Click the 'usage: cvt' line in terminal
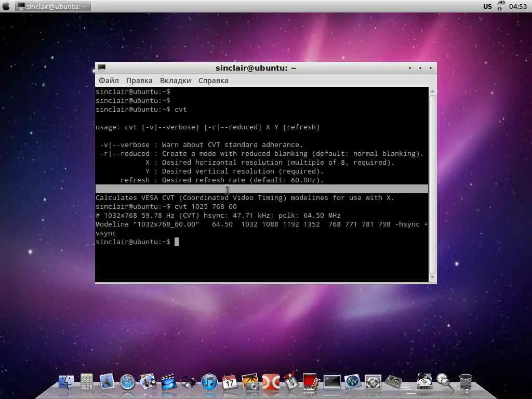 click(x=207, y=127)
